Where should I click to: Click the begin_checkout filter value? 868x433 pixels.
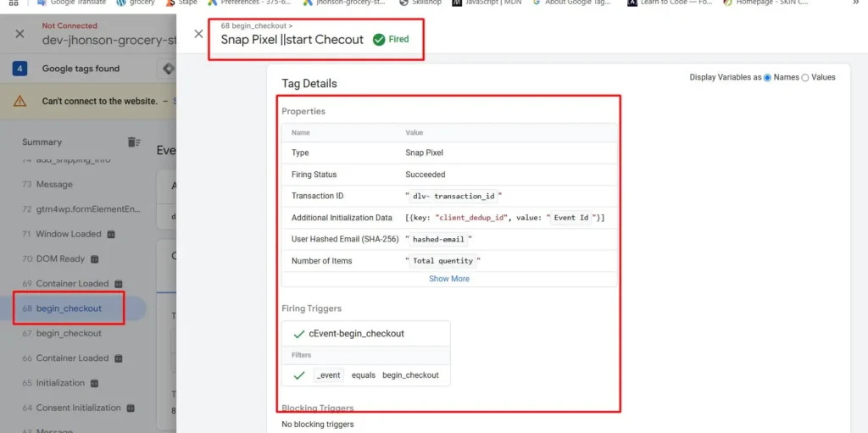point(411,375)
